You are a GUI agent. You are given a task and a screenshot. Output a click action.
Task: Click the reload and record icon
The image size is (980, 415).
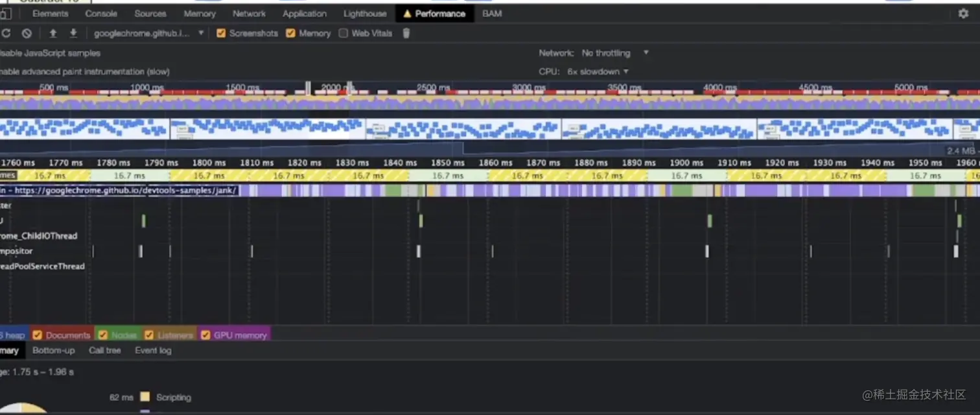[x=6, y=33]
